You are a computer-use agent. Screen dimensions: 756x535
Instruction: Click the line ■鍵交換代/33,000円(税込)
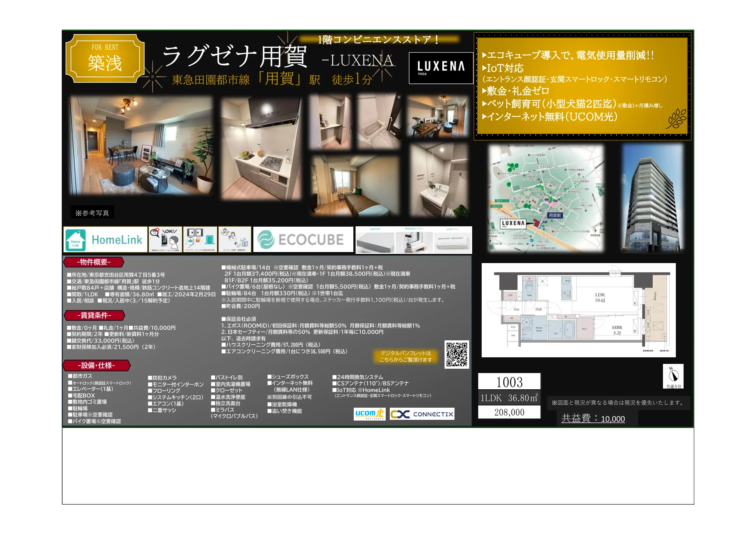100,341
